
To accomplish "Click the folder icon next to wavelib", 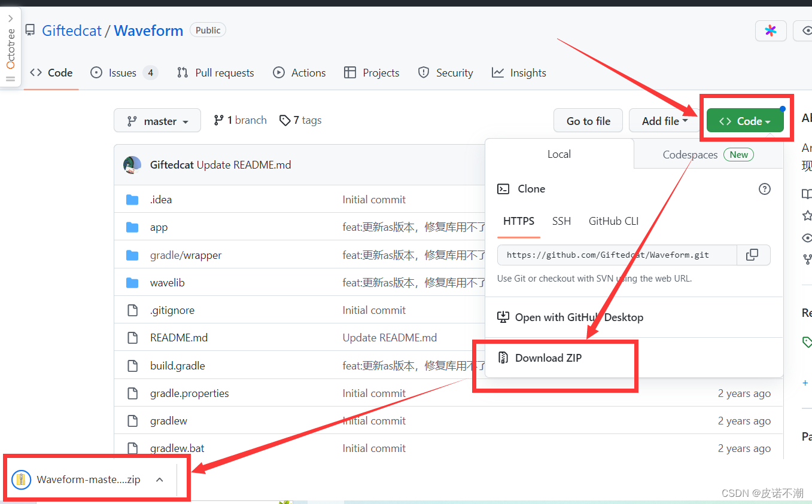I will pos(132,283).
